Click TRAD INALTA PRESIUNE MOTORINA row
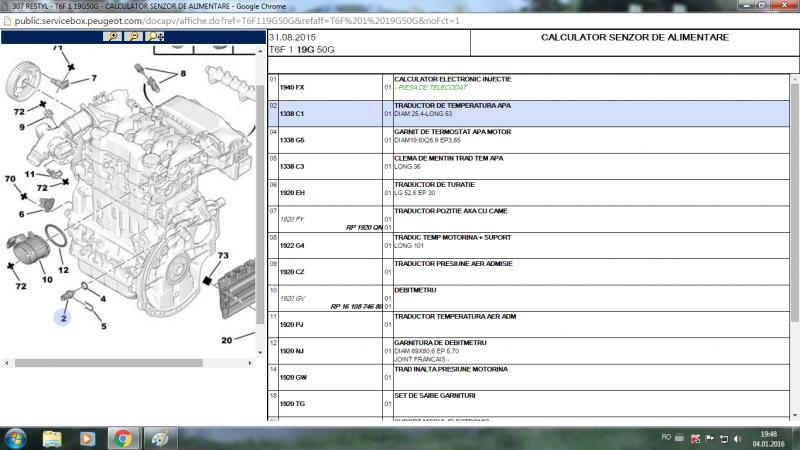Screen dimensions: 800x450 tap(529, 378)
